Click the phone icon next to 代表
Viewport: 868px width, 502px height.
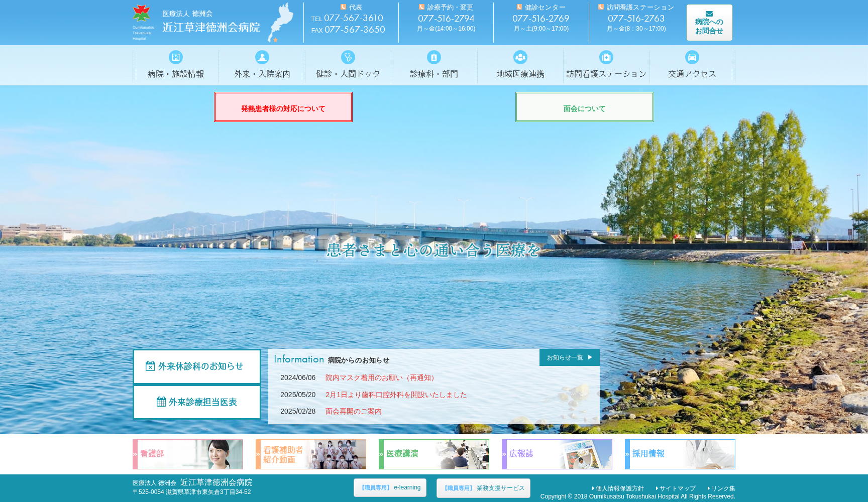(343, 7)
